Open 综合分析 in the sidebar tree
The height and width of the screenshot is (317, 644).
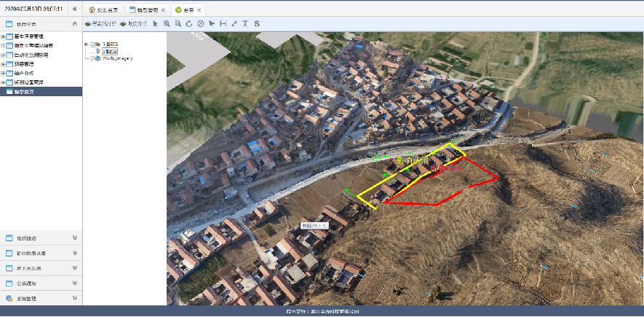(24, 73)
